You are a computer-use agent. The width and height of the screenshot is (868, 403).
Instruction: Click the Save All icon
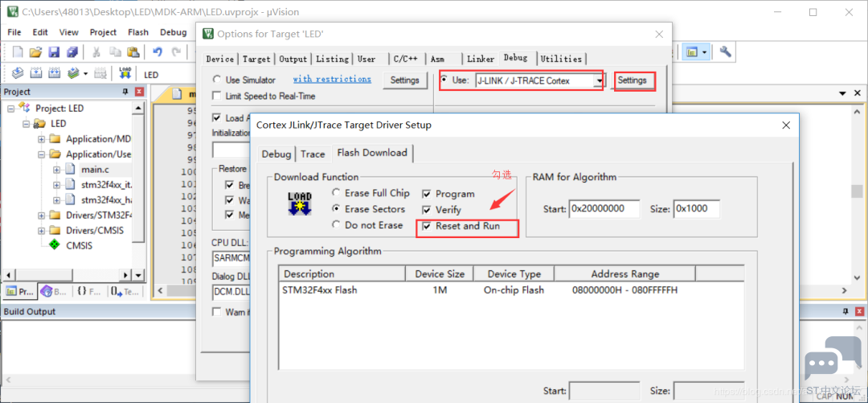point(72,52)
